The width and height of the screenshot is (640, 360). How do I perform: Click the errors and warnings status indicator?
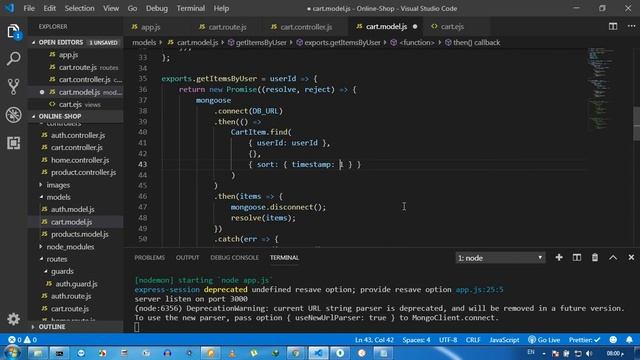click(x=22, y=340)
